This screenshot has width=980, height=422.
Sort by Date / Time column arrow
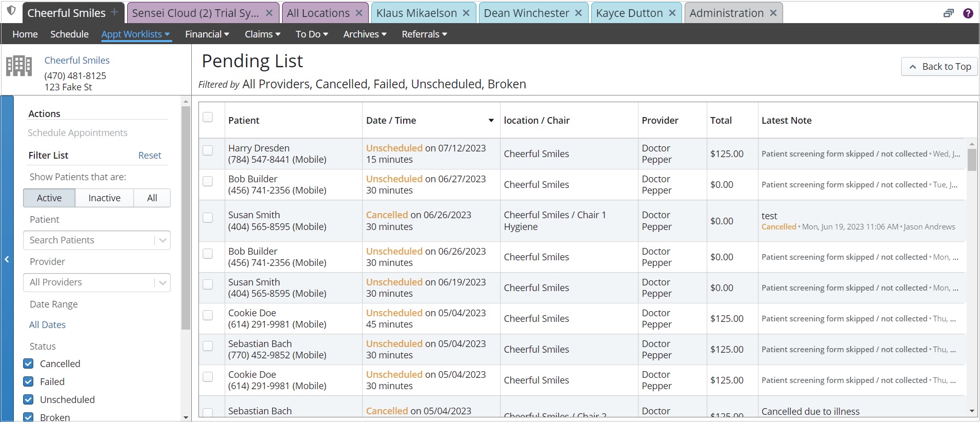[491, 121]
